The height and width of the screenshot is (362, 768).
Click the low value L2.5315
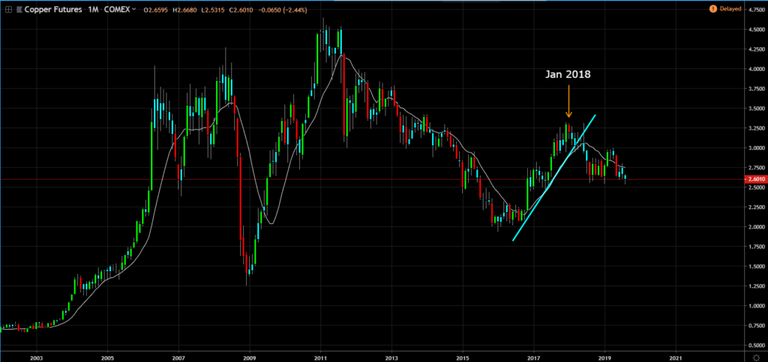pyautogui.click(x=213, y=9)
